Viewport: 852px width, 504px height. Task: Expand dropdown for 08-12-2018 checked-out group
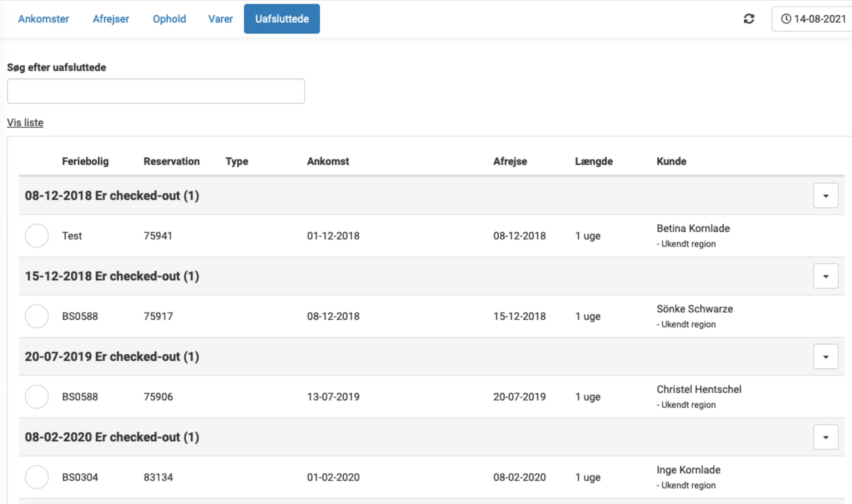pos(825,196)
